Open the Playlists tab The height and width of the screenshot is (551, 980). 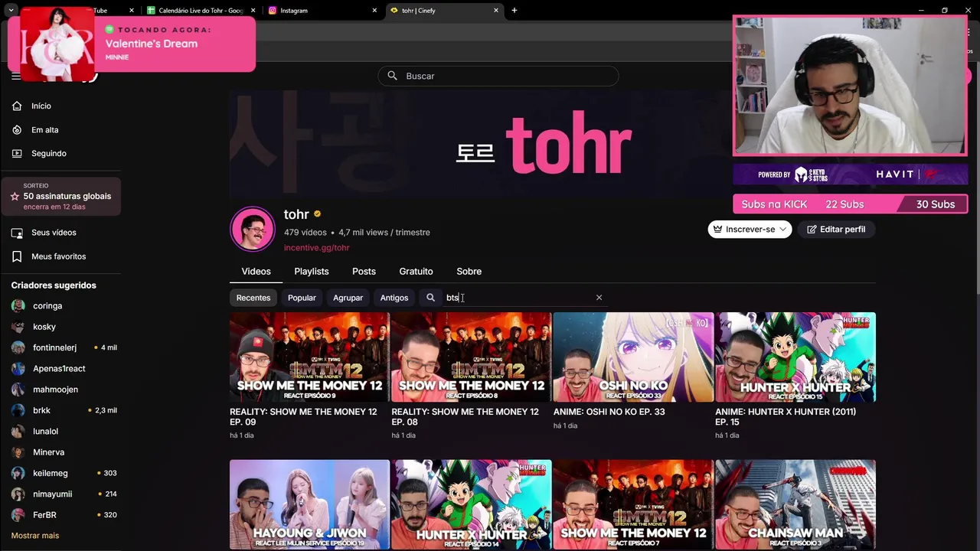(x=312, y=272)
